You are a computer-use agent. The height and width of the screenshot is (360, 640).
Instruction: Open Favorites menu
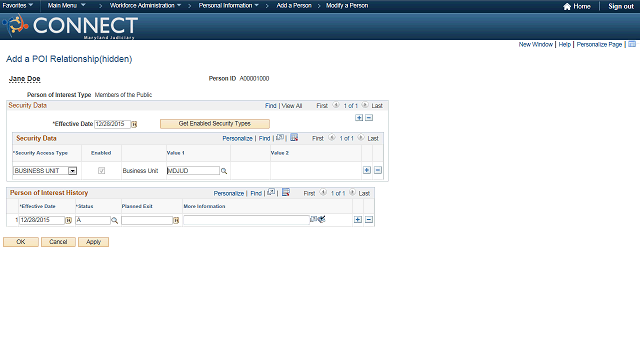coord(18,6)
